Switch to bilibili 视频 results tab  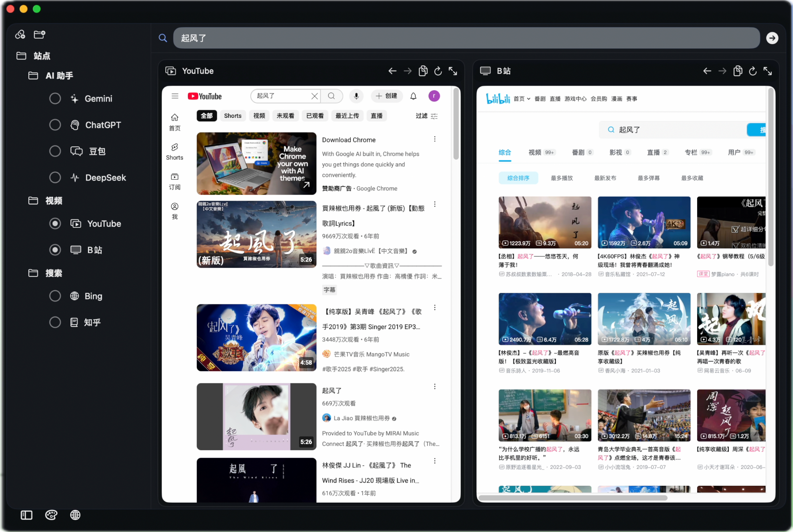[535, 152]
